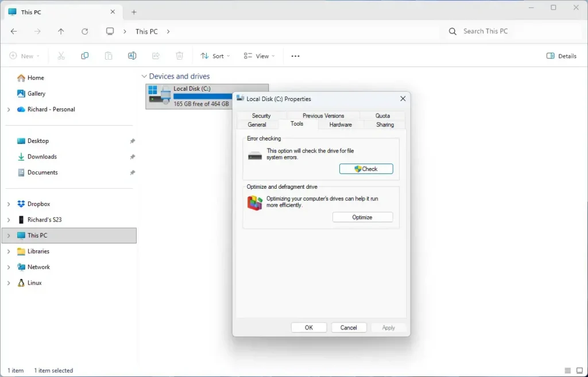
Task: Open the Downloads folder shortcut
Action: tap(42, 157)
